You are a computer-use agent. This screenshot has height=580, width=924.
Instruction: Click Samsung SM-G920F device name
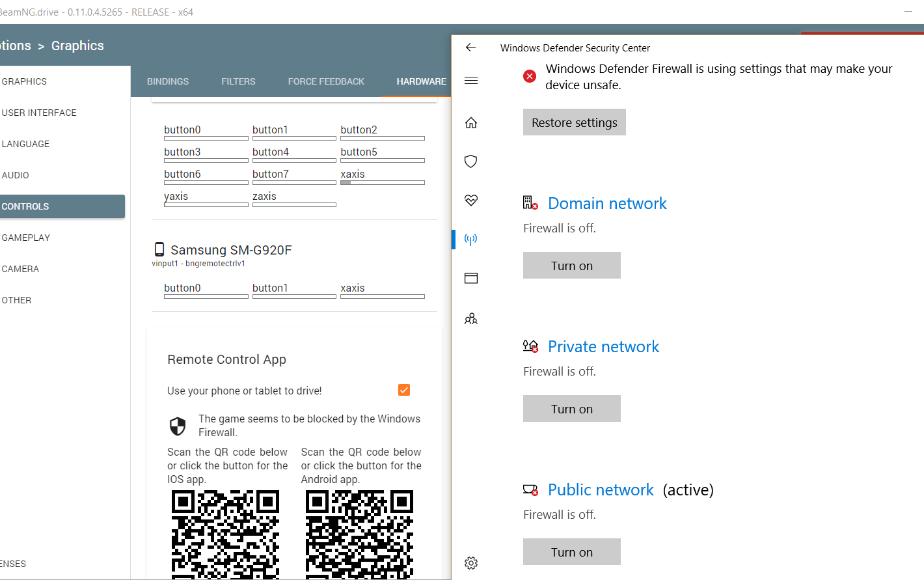(x=231, y=250)
